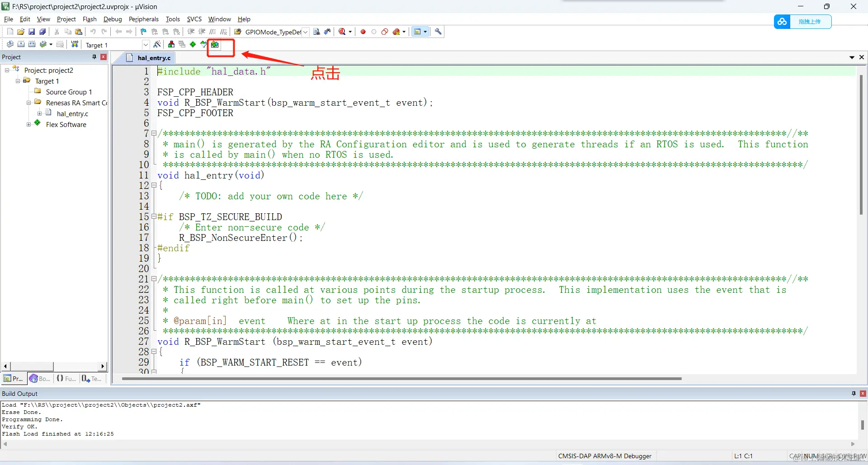Viewport: 868px width, 465px height.
Task: Expand the hal_entry.c file node
Action: (39, 113)
